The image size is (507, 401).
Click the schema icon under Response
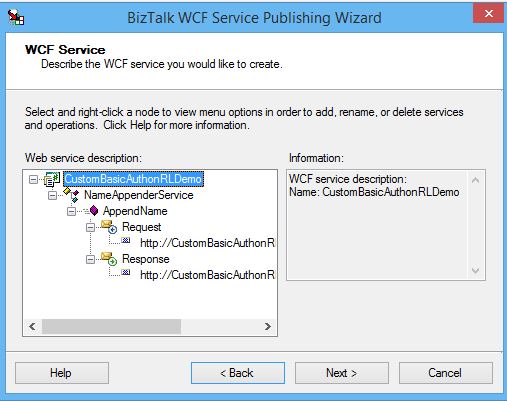pyautogui.click(x=126, y=272)
